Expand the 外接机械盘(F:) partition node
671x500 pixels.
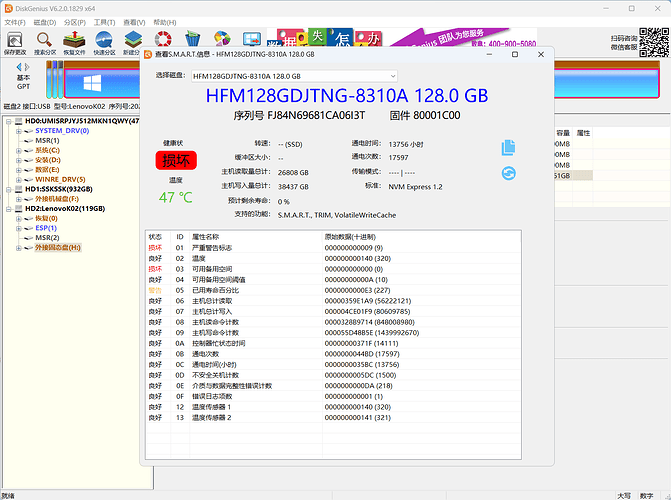(x=18, y=199)
